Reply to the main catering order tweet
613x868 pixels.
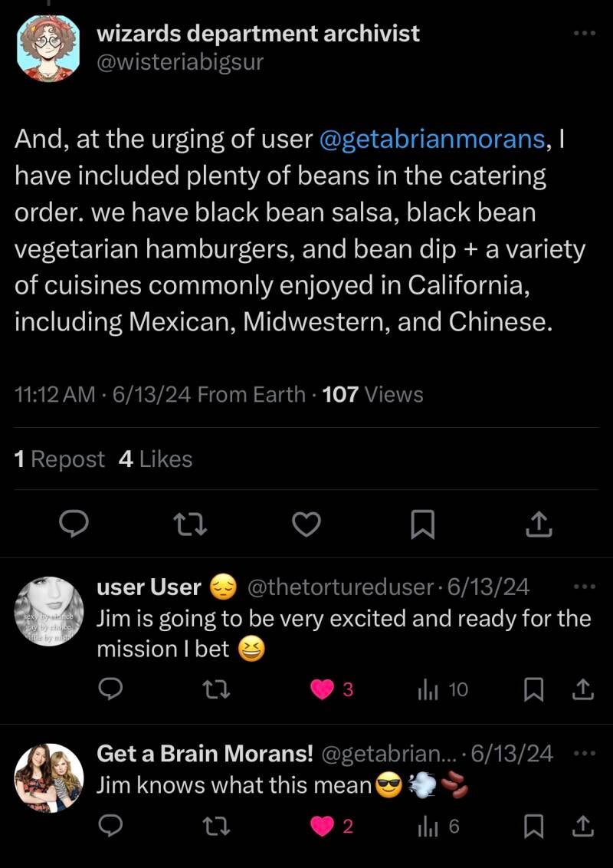coord(74,524)
